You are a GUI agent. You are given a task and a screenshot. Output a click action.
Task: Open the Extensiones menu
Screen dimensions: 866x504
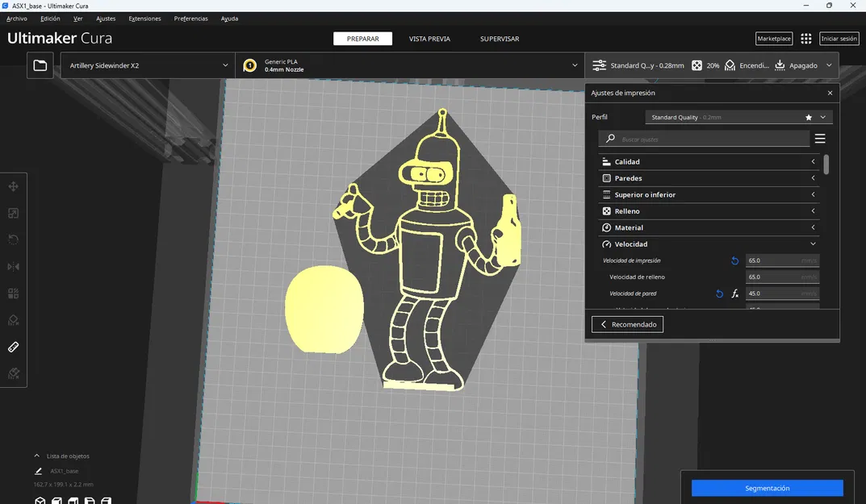[x=144, y=18]
